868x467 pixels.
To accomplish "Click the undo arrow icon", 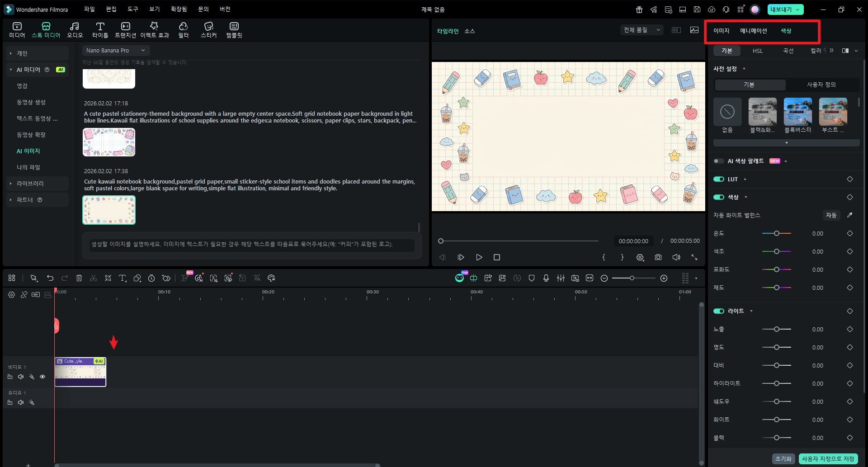I will 50,278.
